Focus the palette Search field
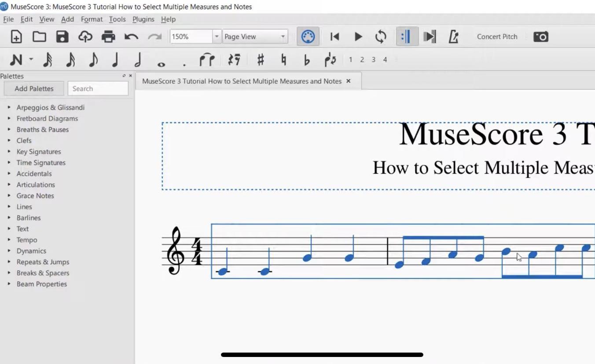Image resolution: width=595 pixels, height=364 pixels. click(x=98, y=88)
